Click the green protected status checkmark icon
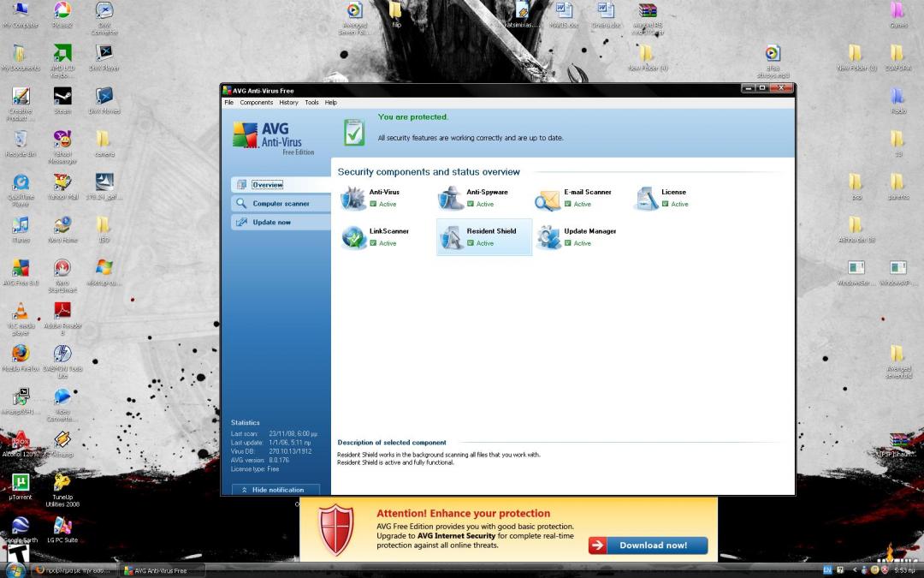This screenshot has height=578, width=924. coord(354,133)
